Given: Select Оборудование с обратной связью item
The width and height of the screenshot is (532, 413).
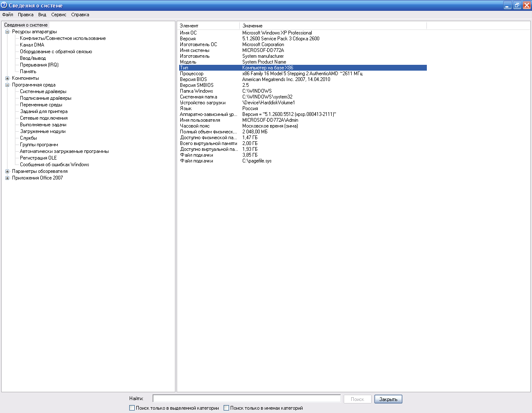Looking at the screenshot, I should 56,52.
